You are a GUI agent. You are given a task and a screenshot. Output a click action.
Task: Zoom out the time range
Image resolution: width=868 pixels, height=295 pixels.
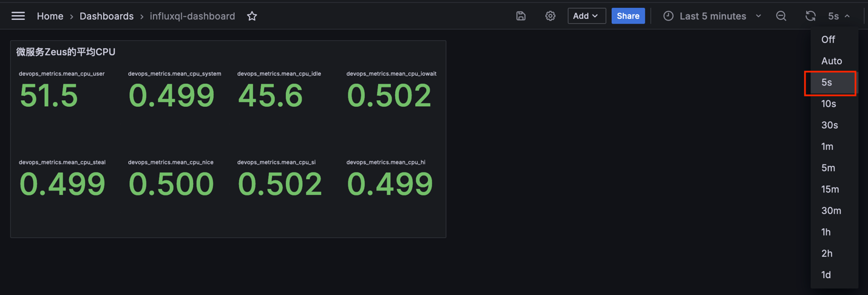[x=781, y=16]
